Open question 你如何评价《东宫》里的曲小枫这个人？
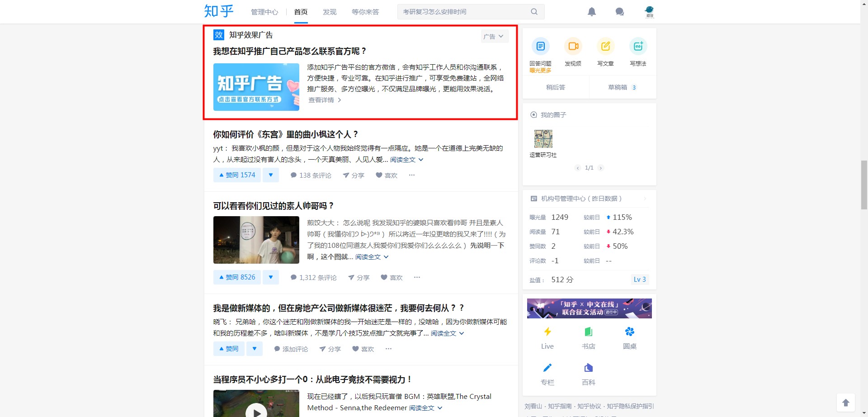Viewport: 868px width, 417px height. [x=286, y=134]
